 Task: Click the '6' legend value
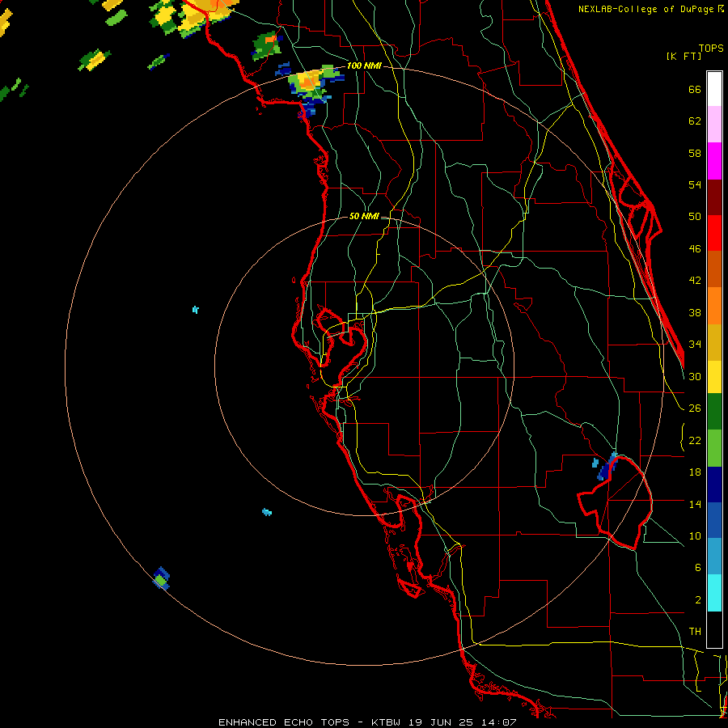[697, 568]
